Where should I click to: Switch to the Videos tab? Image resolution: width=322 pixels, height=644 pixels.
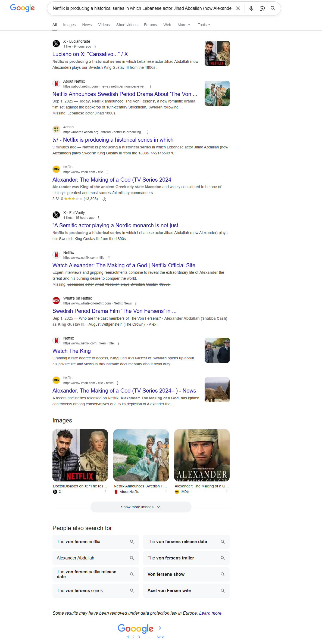coord(104,25)
